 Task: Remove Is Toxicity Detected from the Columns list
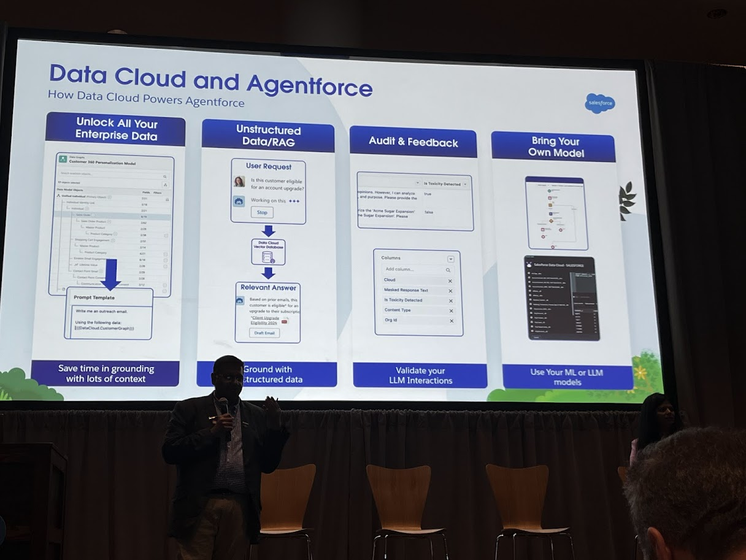click(x=450, y=301)
